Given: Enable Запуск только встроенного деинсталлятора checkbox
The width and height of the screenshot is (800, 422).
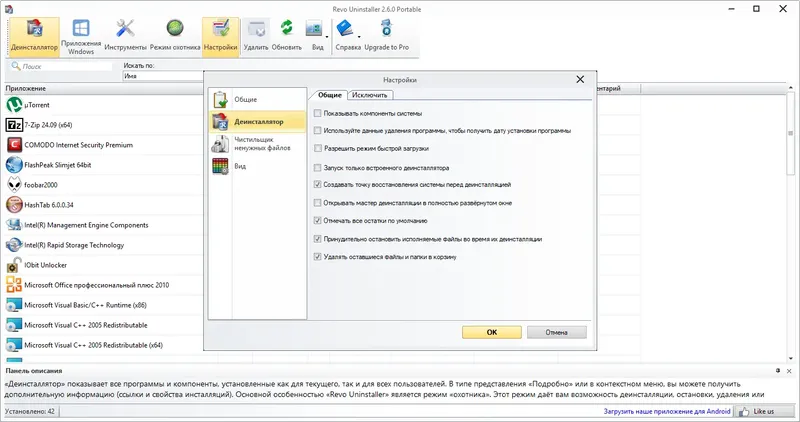Looking at the screenshot, I should tap(317, 167).
